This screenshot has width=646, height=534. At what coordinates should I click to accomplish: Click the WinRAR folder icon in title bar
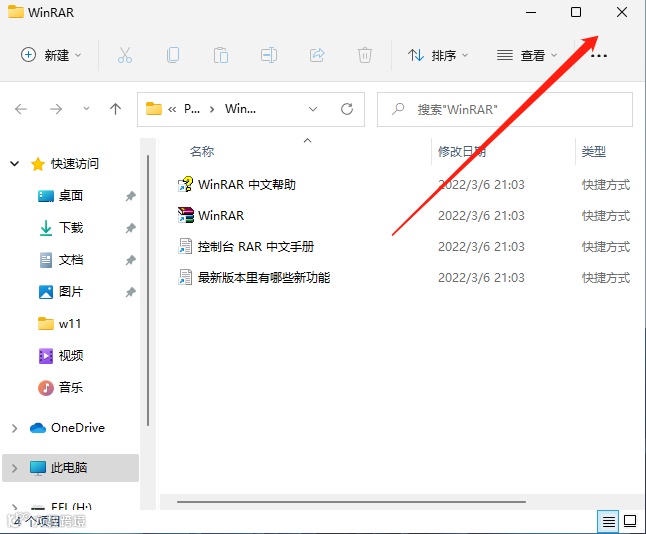coord(16,12)
